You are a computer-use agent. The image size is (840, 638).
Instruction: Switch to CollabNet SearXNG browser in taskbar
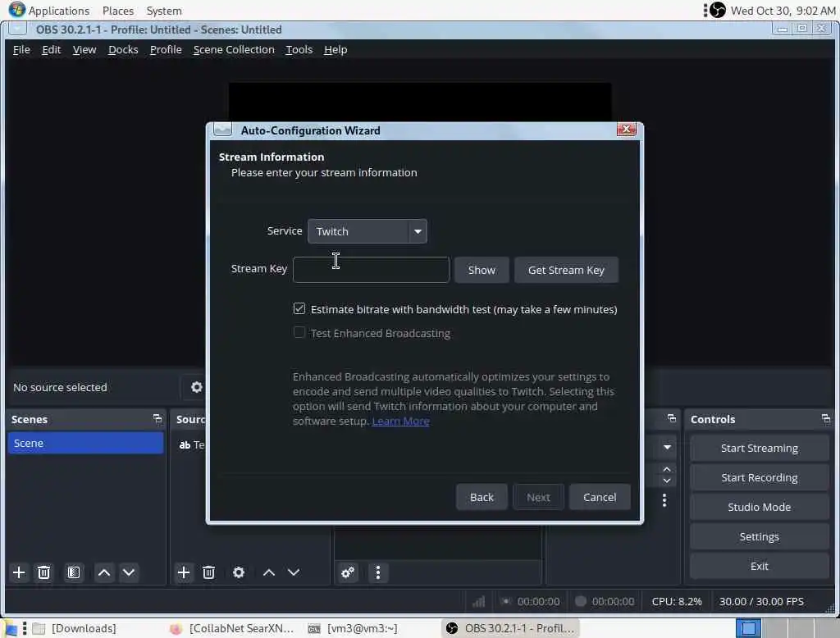(x=232, y=628)
